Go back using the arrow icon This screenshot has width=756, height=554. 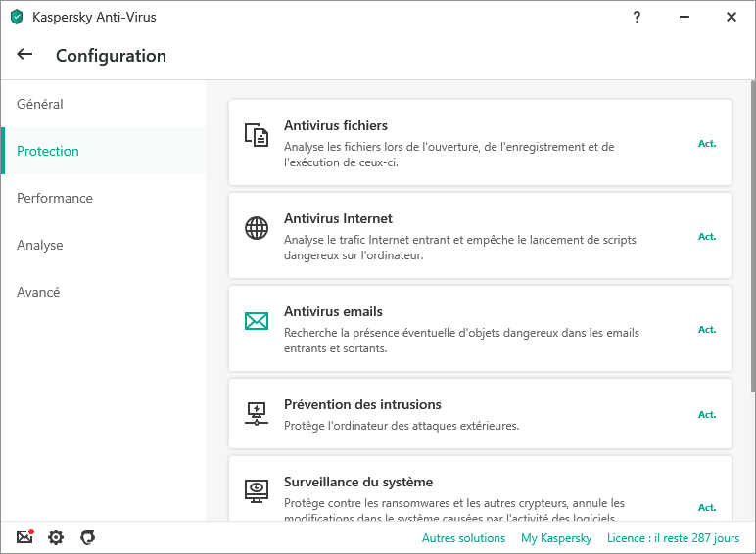point(24,55)
